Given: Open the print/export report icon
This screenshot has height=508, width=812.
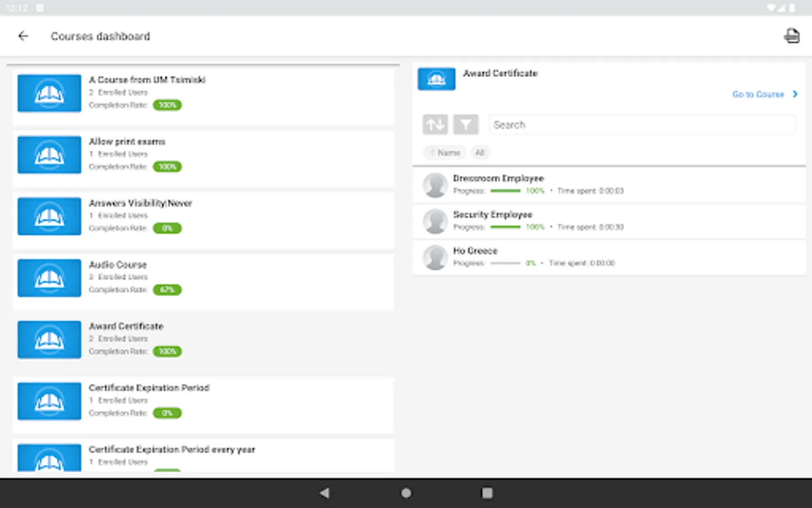Looking at the screenshot, I should tap(792, 36).
